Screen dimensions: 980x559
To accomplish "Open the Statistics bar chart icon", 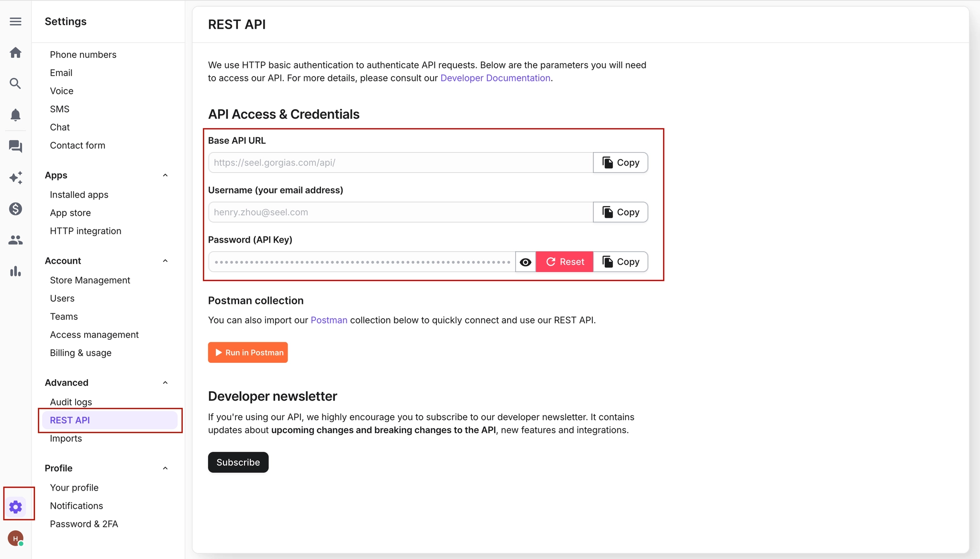I will (x=15, y=271).
